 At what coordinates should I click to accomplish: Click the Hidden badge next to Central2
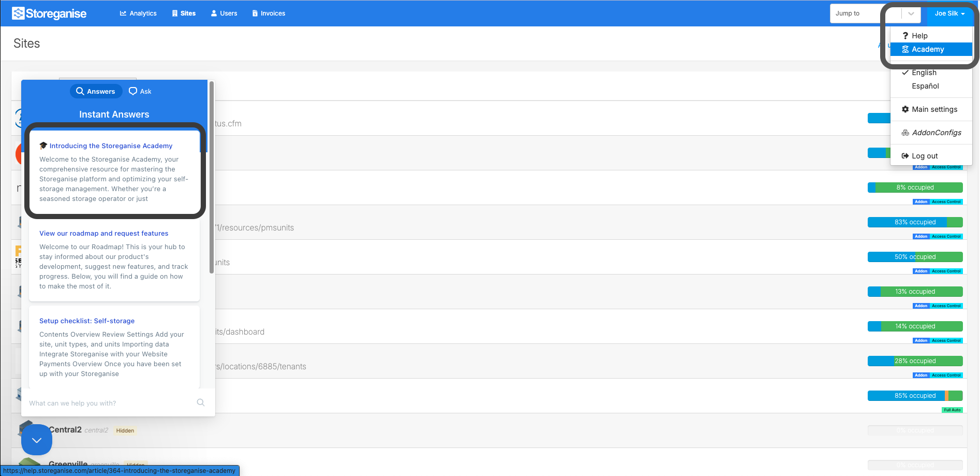click(125, 430)
